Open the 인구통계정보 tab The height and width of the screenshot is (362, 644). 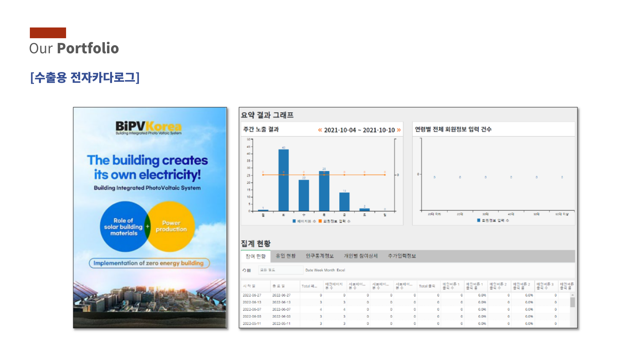pos(320,256)
